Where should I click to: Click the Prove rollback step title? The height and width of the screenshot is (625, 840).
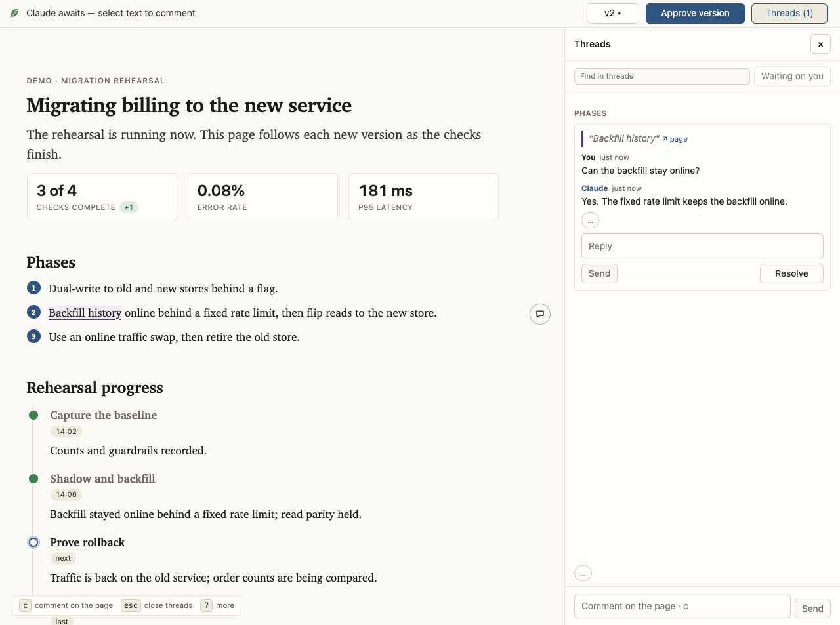[87, 542]
